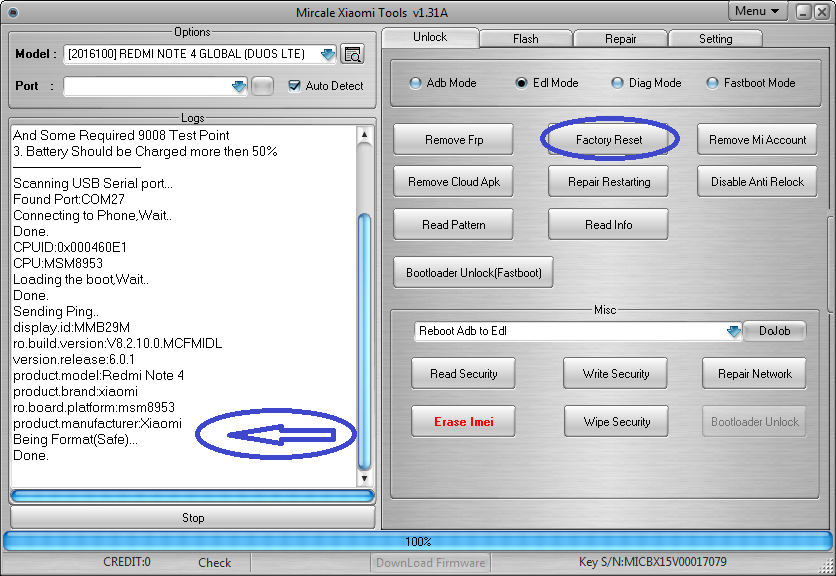Click the Key S/N status text

pyautogui.click(x=653, y=562)
